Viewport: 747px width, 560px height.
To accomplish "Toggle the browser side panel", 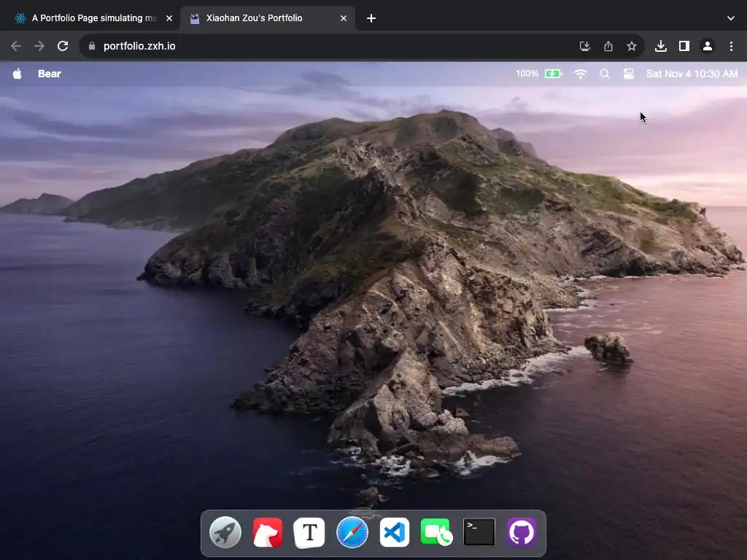I will 684,46.
